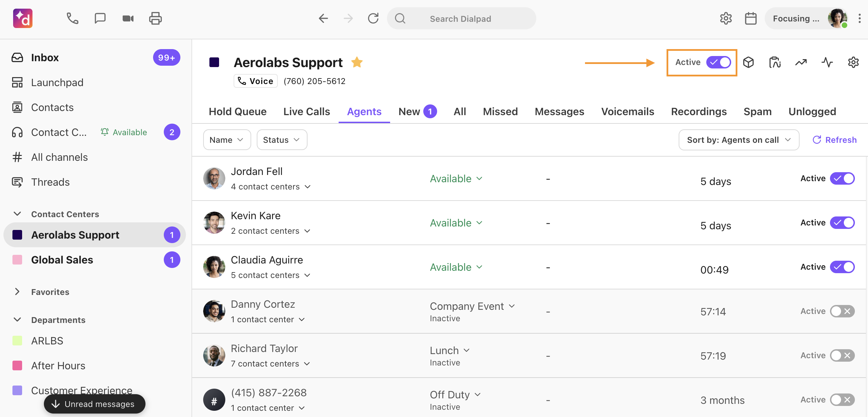This screenshot has height=417, width=868.
Task: Expand the Favorites sidebar section
Action: pyautogui.click(x=17, y=292)
